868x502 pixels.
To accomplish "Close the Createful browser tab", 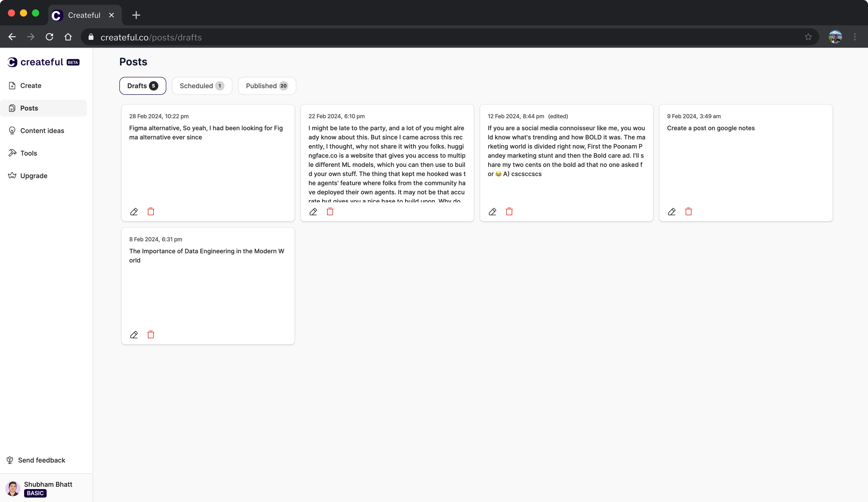I will coord(111,15).
